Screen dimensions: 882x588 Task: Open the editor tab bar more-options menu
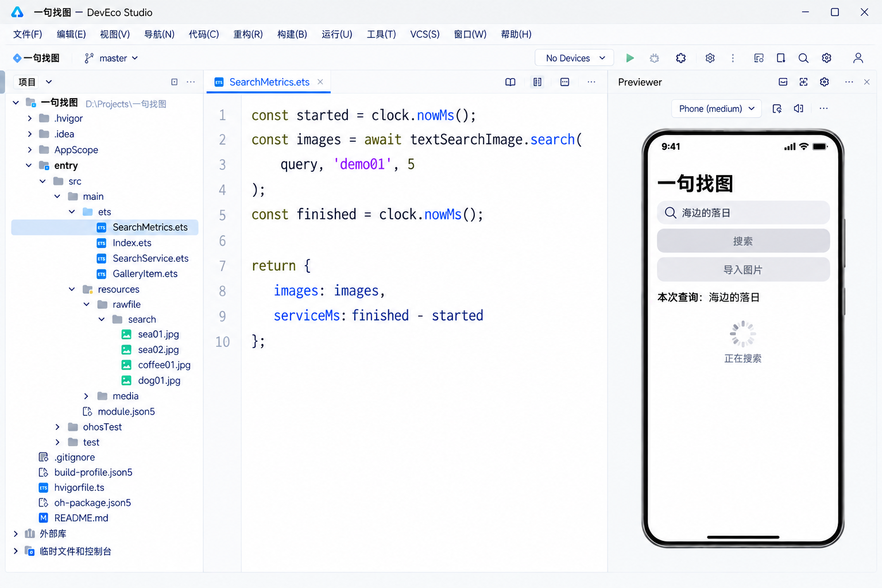(591, 82)
